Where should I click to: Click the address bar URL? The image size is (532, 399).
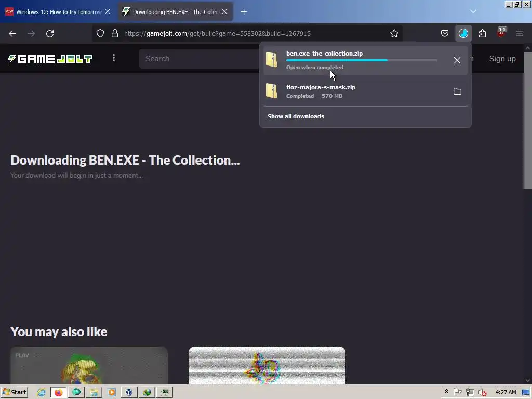(x=217, y=34)
